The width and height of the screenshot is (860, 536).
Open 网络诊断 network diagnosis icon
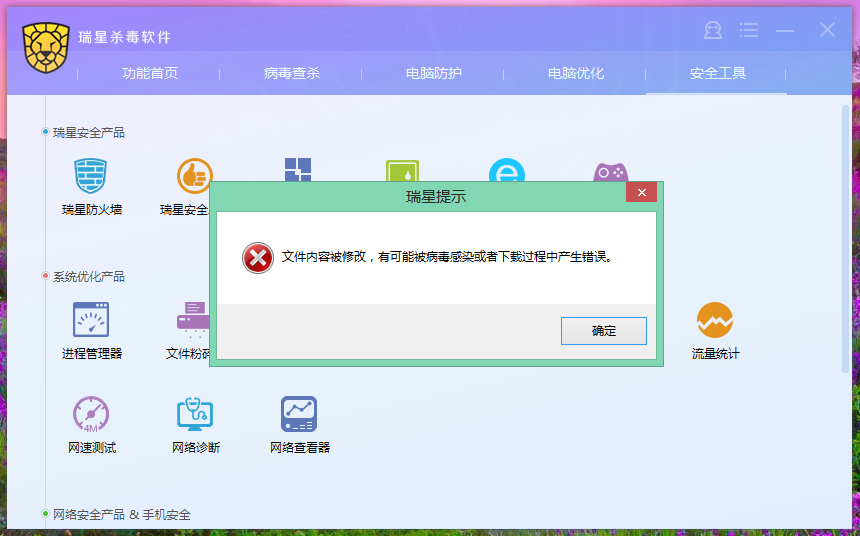pos(195,414)
